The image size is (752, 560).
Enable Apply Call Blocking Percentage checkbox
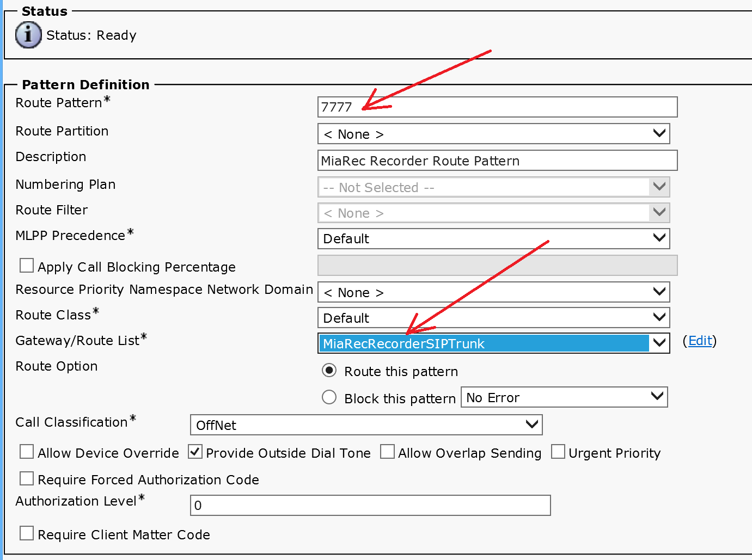tap(27, 266)
